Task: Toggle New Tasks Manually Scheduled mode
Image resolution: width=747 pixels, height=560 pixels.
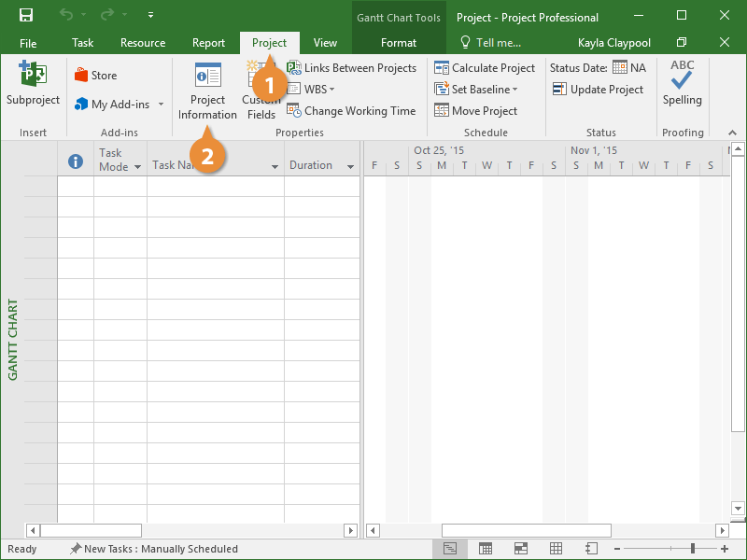Action: 154,549
